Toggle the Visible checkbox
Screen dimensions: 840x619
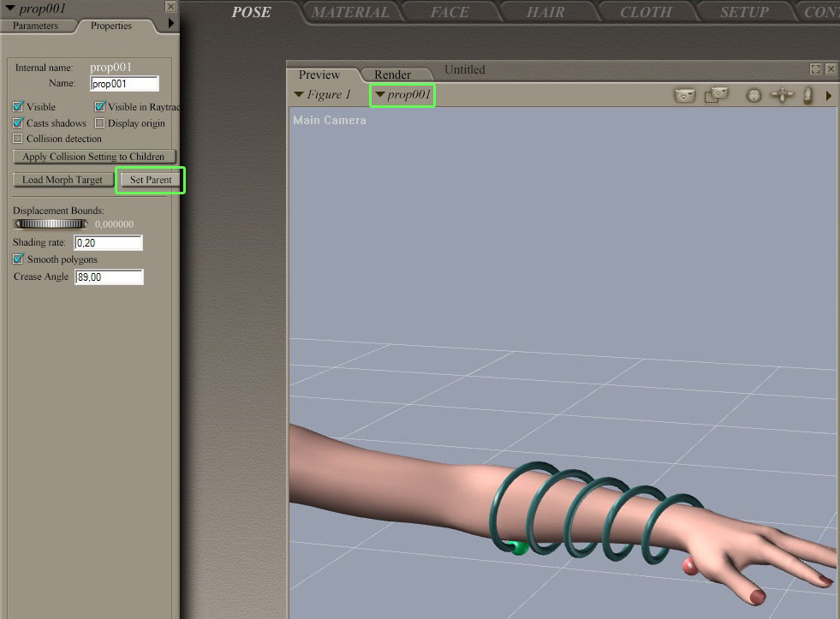tap(19, 107)
